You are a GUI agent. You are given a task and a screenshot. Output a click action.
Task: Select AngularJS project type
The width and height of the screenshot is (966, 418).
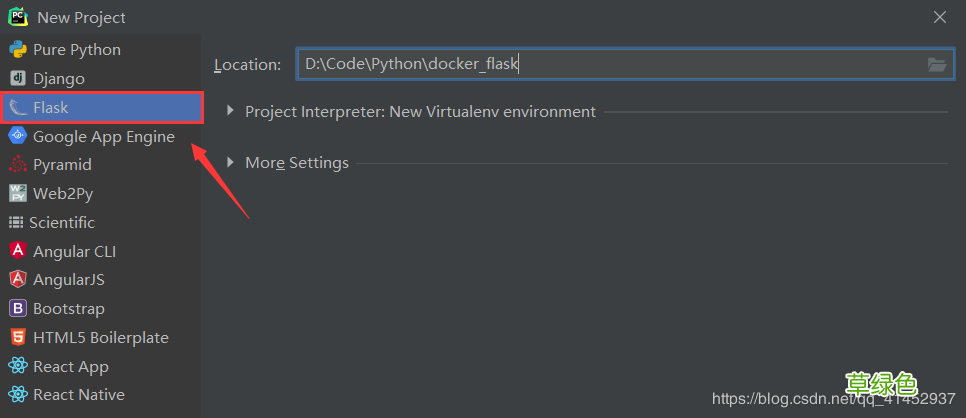click(x=68, y=280)
